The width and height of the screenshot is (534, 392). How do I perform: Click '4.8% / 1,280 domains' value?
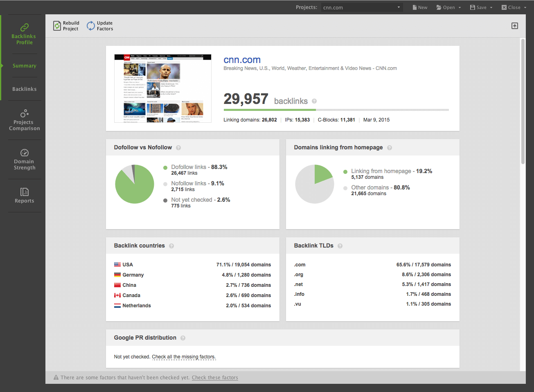tap(246, 275)
